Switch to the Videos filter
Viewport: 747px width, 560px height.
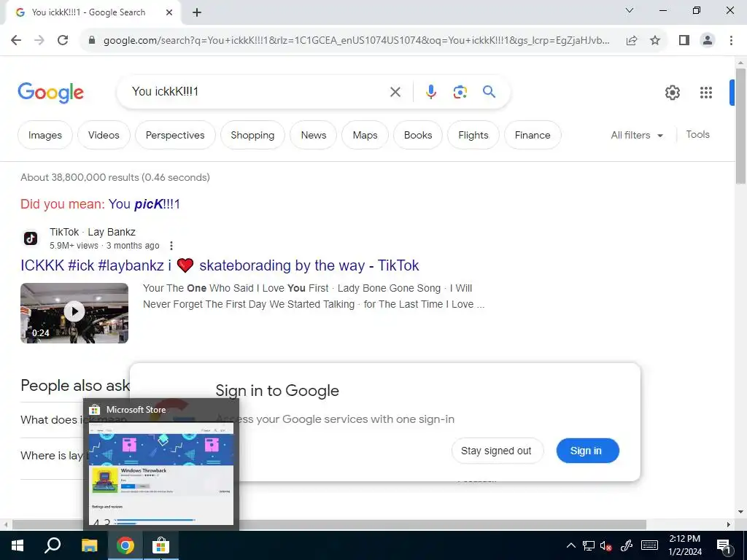[104, 135]
